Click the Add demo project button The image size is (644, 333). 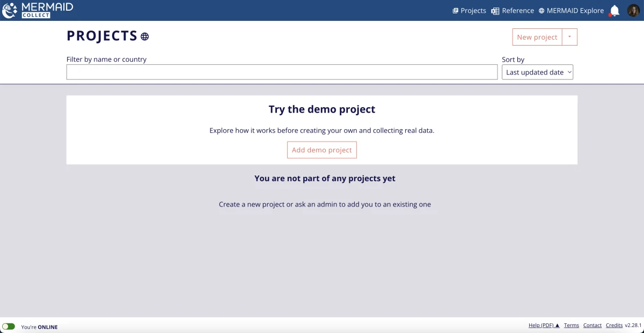322,150
